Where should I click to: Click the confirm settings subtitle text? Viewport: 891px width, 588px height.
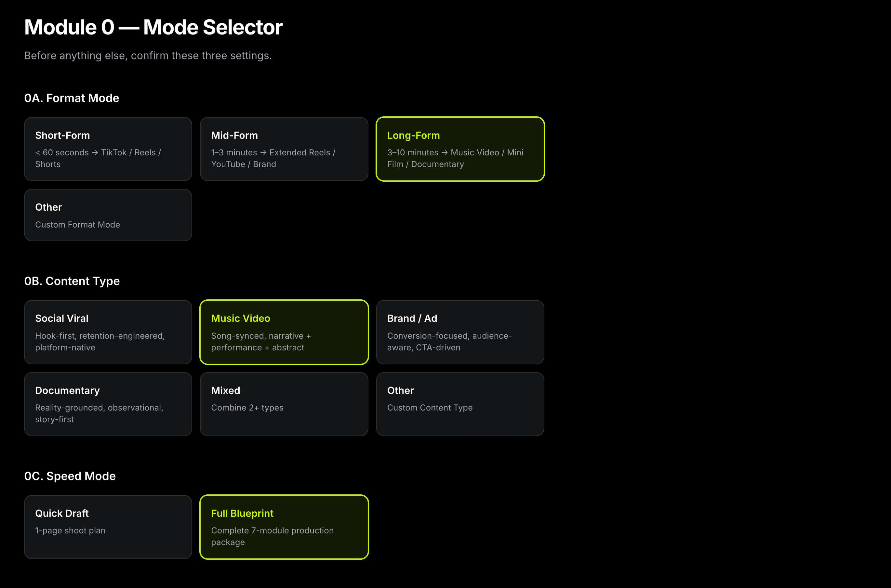click(148, 55)
